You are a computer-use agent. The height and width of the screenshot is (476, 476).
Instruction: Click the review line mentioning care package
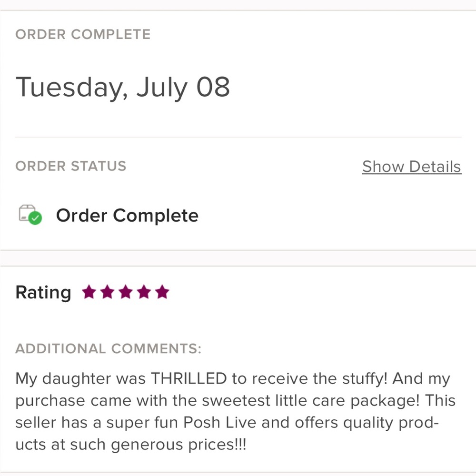pyautogui.click(x=236, y=401)
